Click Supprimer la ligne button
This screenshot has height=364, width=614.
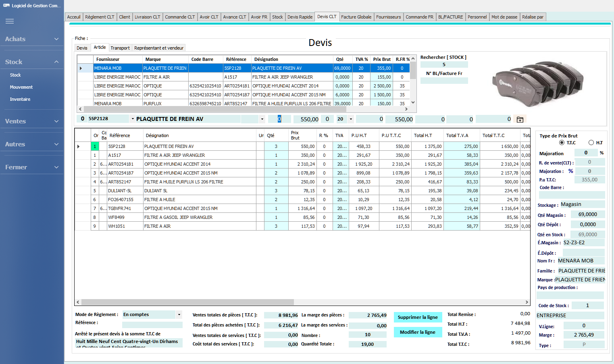point(418,317)
